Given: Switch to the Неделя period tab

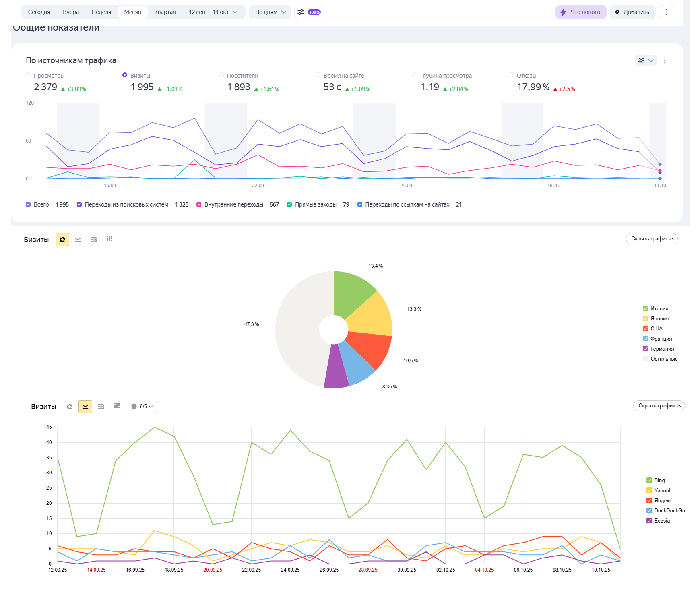Looking at the screenshot, I should pos(101,12).
